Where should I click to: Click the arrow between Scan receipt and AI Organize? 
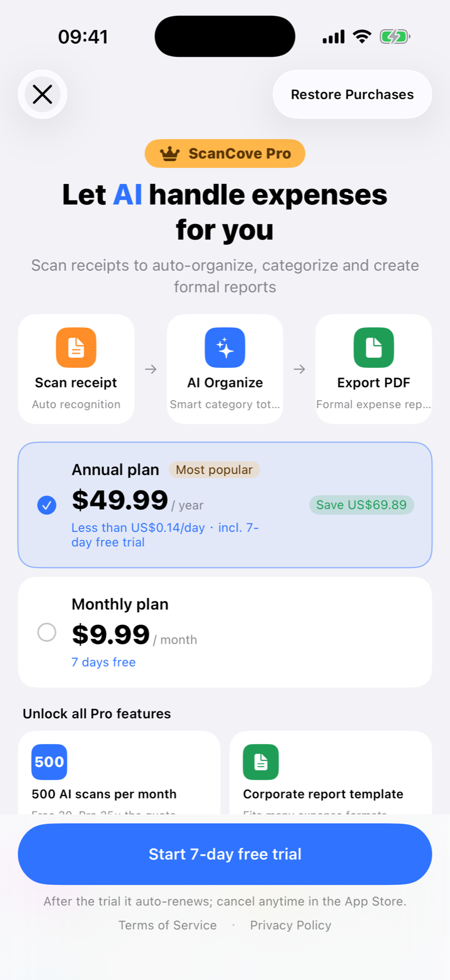[x=151, y=369]
